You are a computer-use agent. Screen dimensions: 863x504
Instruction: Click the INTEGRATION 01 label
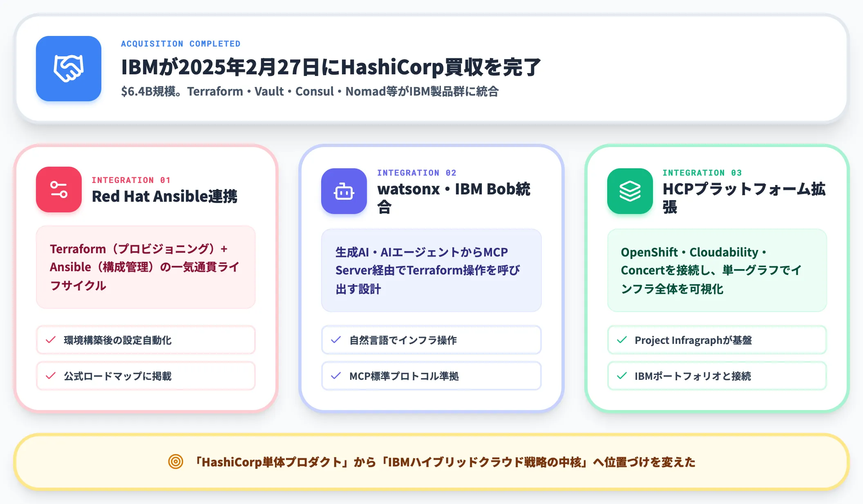pyautogui.click(x=131, y=180)
